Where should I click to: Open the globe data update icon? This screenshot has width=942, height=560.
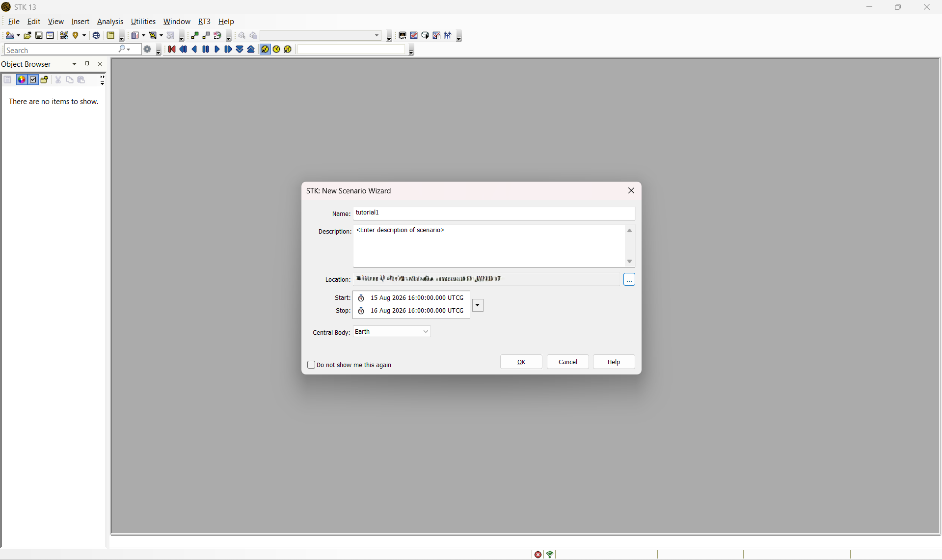click(x=96, y=35)
